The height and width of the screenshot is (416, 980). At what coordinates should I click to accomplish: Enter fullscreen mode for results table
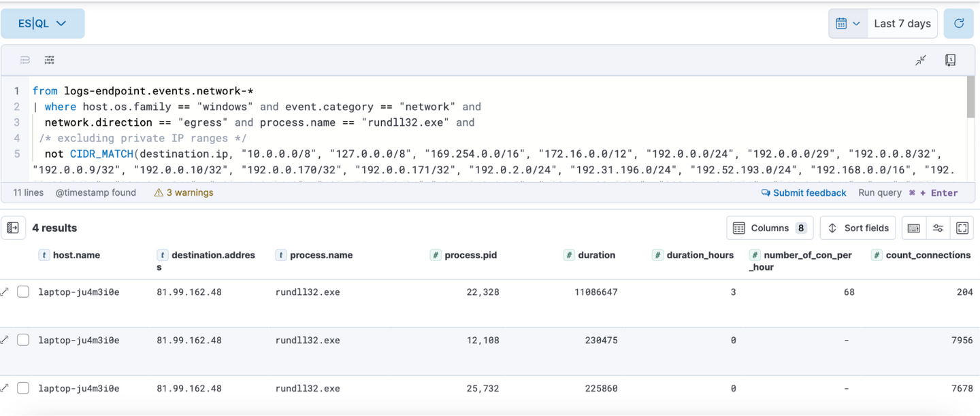click(962, 228)
